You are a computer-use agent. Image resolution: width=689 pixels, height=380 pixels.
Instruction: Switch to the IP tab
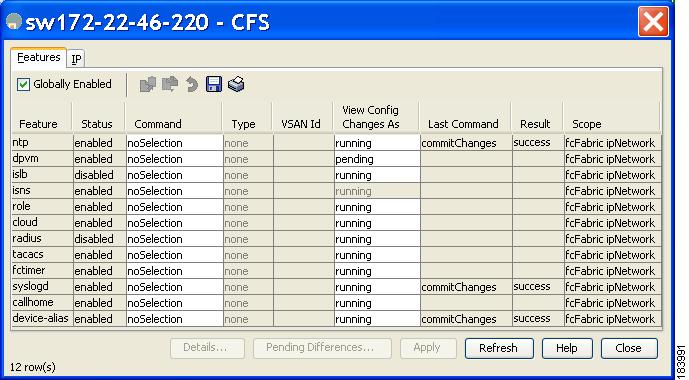point(76,59)
